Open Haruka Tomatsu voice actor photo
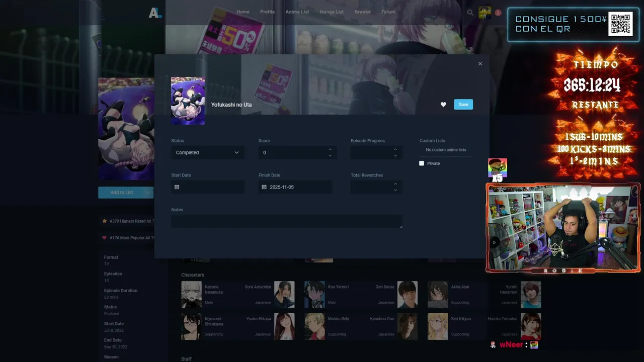 (531, 326)
